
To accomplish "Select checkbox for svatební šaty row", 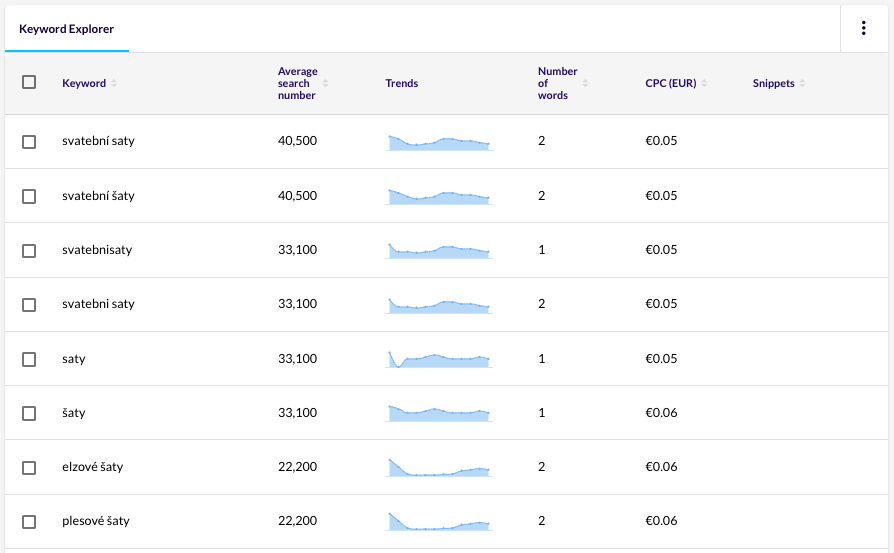I will (x=29, y=196).
